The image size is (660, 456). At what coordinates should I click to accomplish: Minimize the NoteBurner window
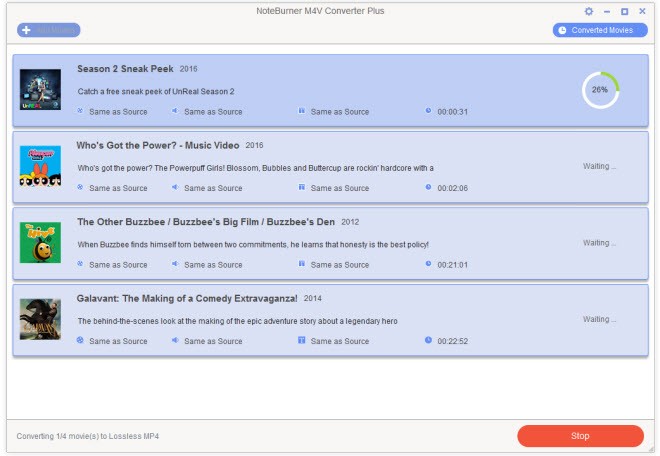607,11
